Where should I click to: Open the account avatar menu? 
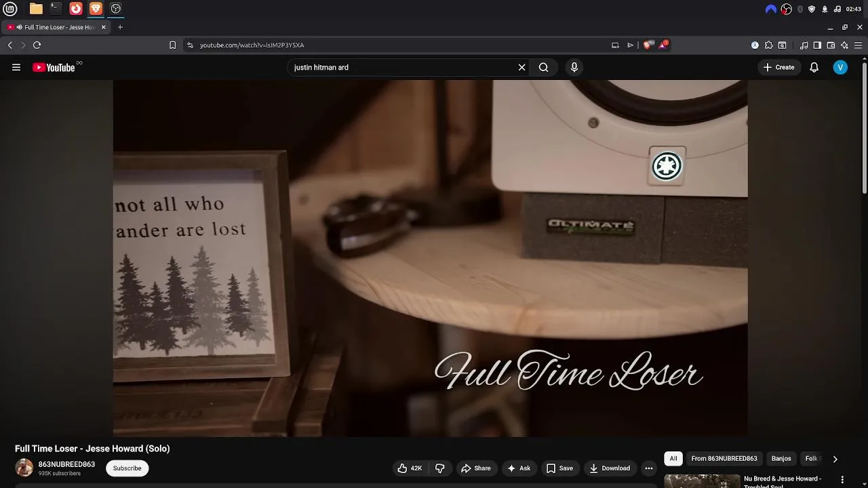tap(840, 67)
